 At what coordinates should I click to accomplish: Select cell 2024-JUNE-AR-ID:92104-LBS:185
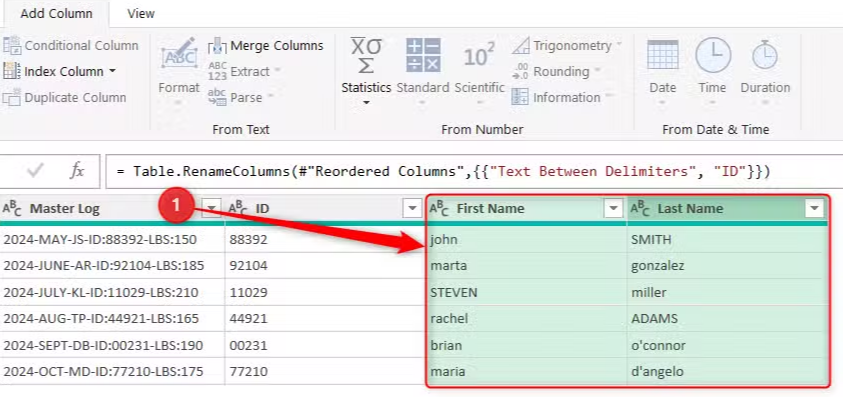click(x=112, y=266)
